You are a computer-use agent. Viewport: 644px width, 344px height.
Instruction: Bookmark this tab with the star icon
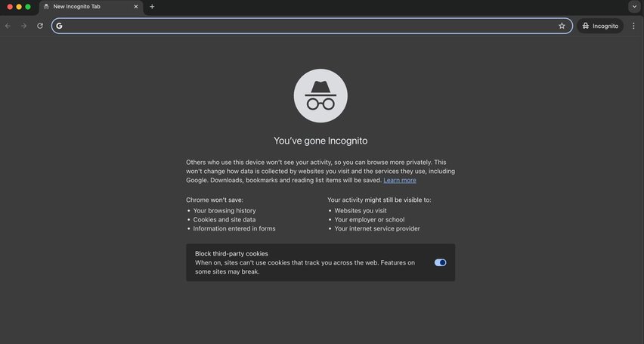pos(562,26)
